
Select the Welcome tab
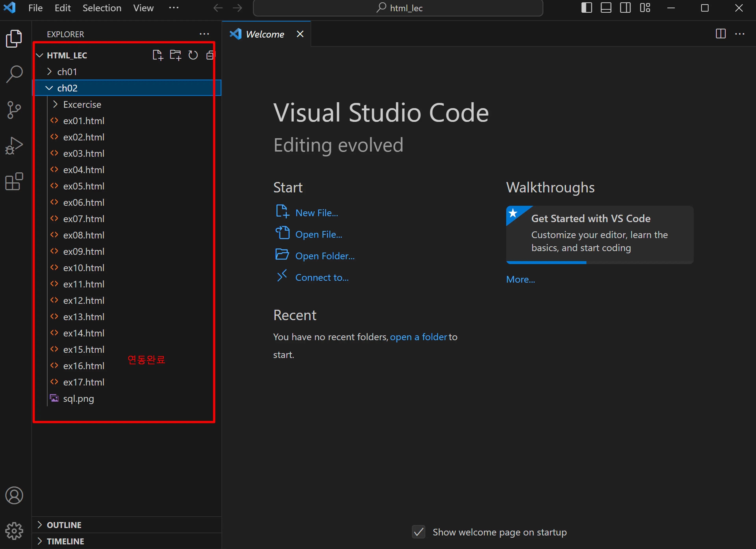(x=266, y=34)
